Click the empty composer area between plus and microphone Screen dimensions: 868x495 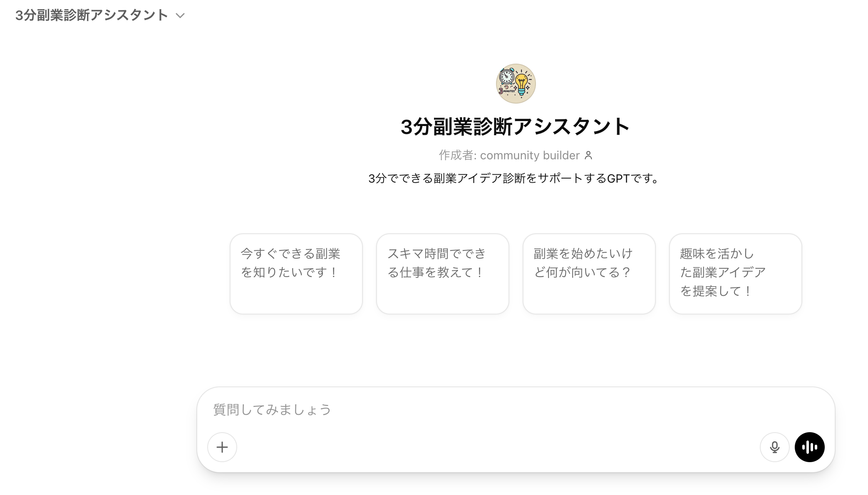pyautogui.click(x=498, y=447)
